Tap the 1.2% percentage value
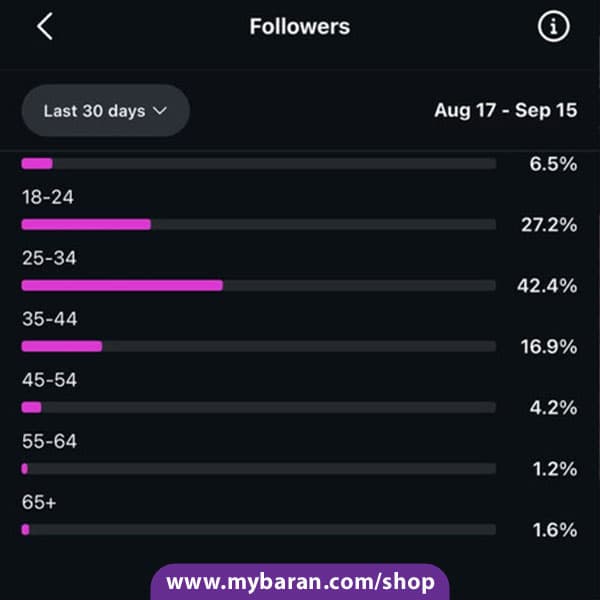This screenshot has width=600, height=600. 555,469
